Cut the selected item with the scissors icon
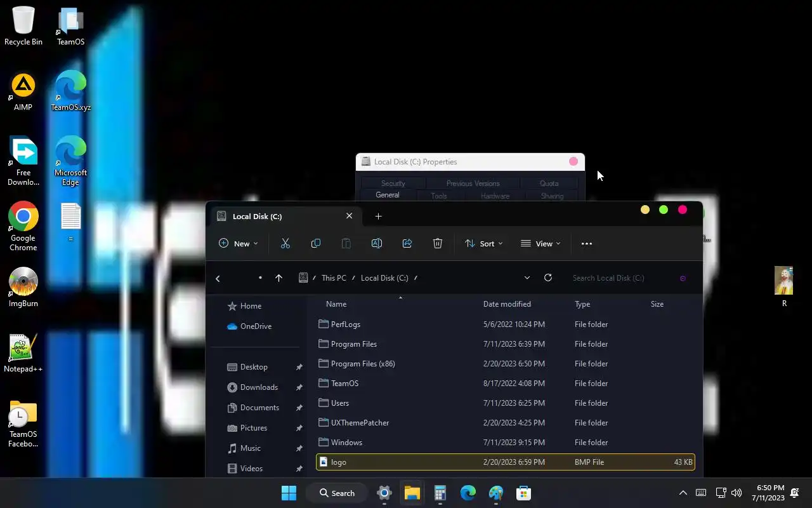Image resolution: width=812 pixels, height=508 pixels. pos(285,243)
